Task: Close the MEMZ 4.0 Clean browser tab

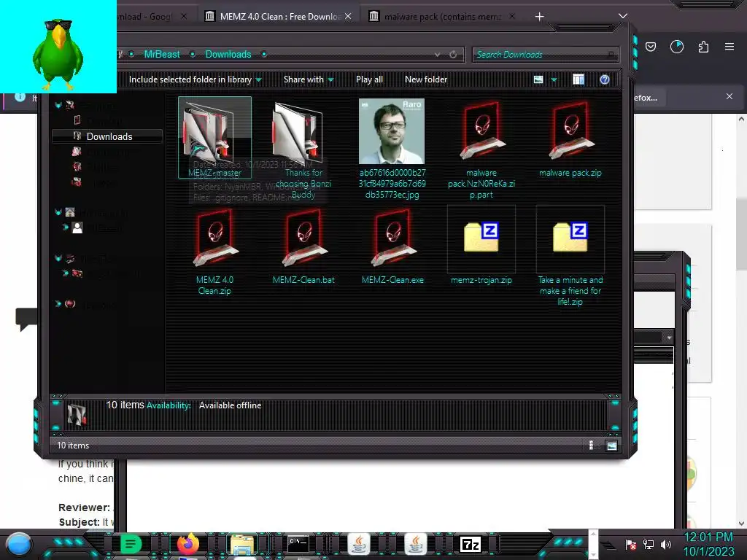Action: pyautogui.click(x=348, y=16)
